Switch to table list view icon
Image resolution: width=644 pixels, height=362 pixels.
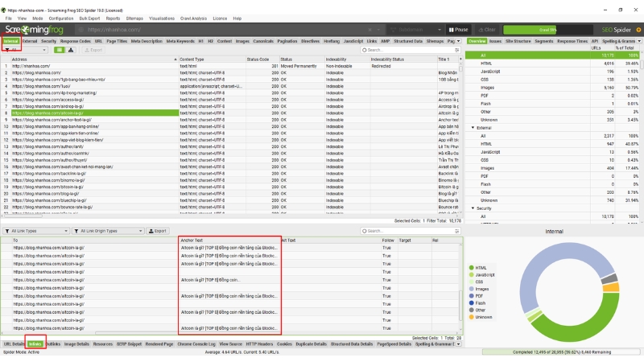click(60, 50)
